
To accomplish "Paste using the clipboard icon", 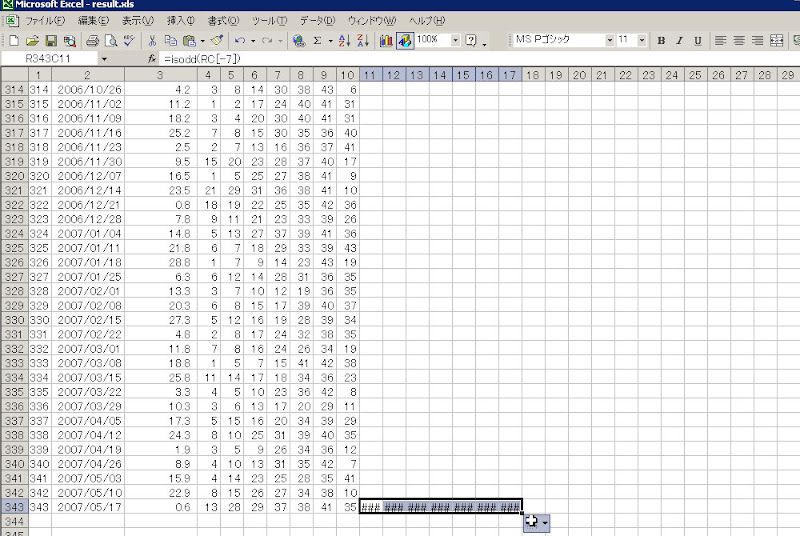I will coord(189,40).
